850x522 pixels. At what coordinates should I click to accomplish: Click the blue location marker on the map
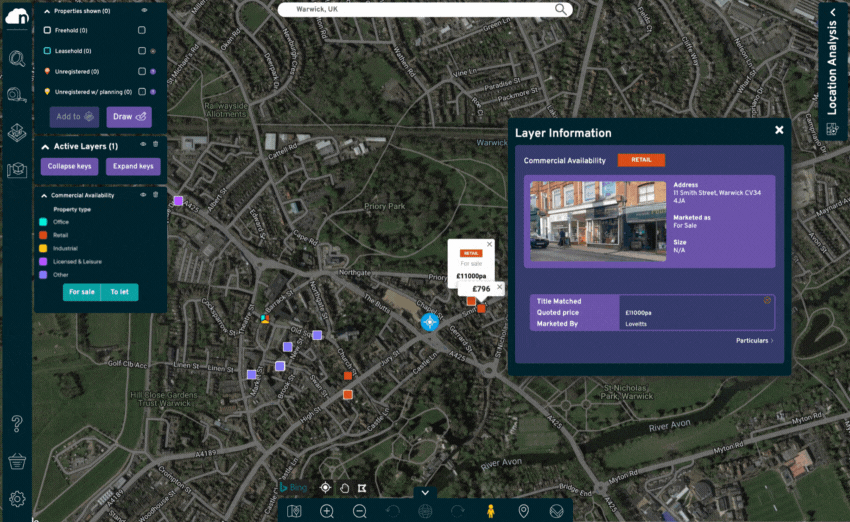tap(430, 322)
